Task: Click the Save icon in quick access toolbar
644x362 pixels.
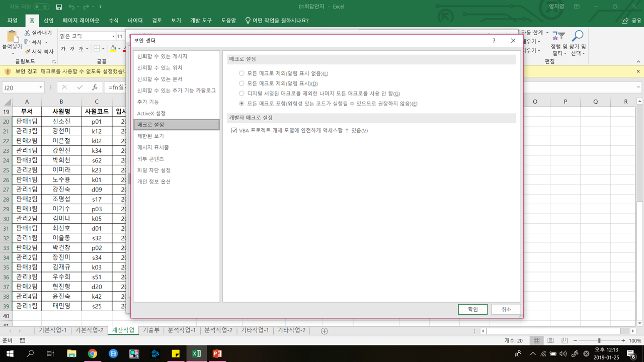Action: pyautogui.click(x=59, y=7)
